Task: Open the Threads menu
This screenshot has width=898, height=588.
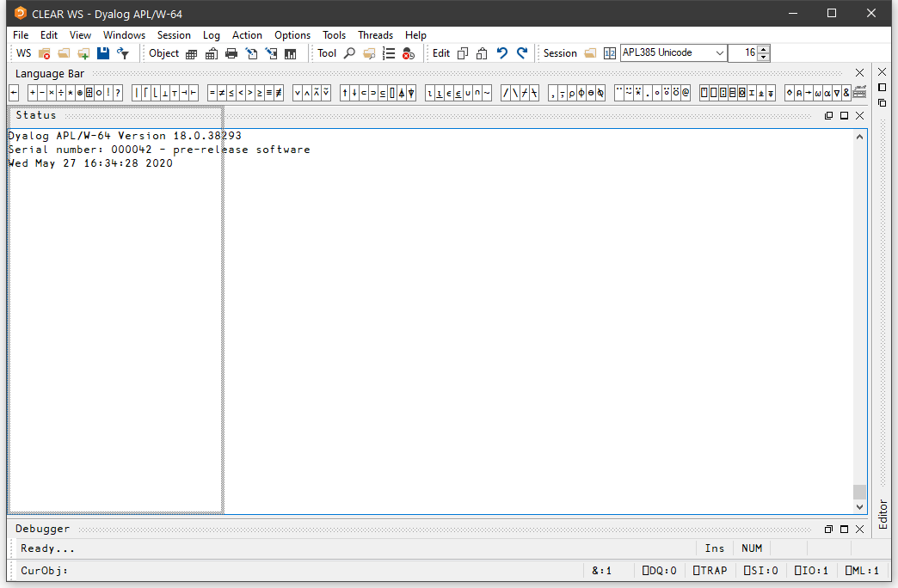Action: (x=375, y=35)
